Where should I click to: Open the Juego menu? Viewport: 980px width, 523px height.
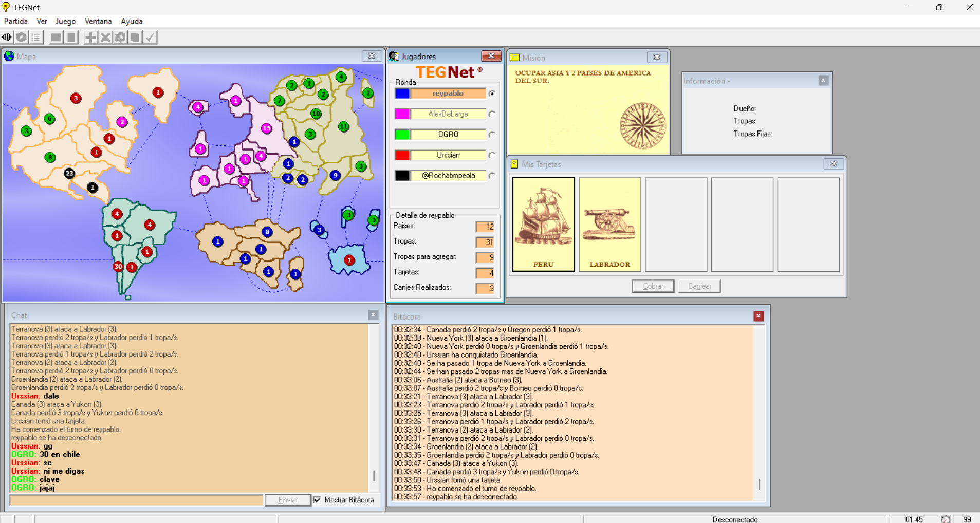point(65,21)
